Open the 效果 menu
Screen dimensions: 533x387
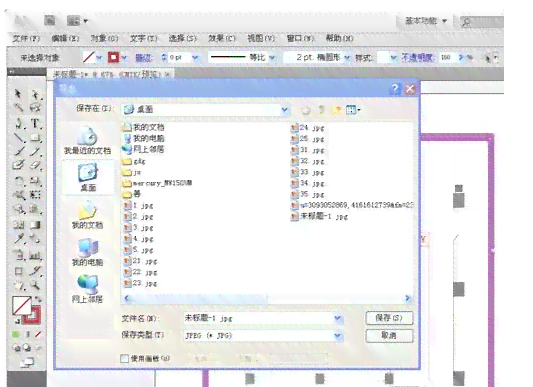[x=222, y=38]
